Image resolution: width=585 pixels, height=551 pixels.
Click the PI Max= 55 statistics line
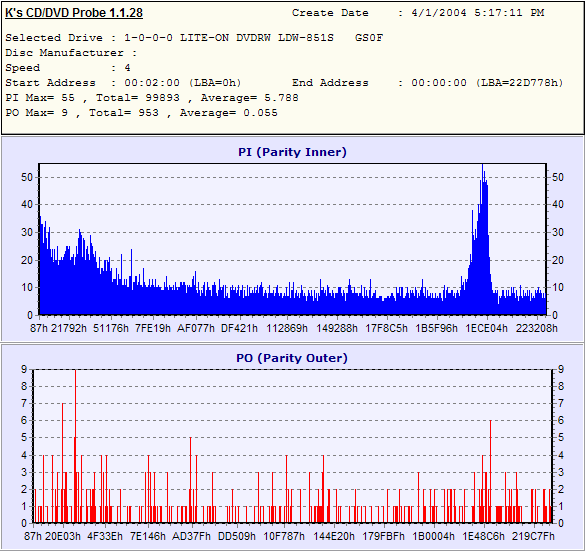tap(152, 98)
